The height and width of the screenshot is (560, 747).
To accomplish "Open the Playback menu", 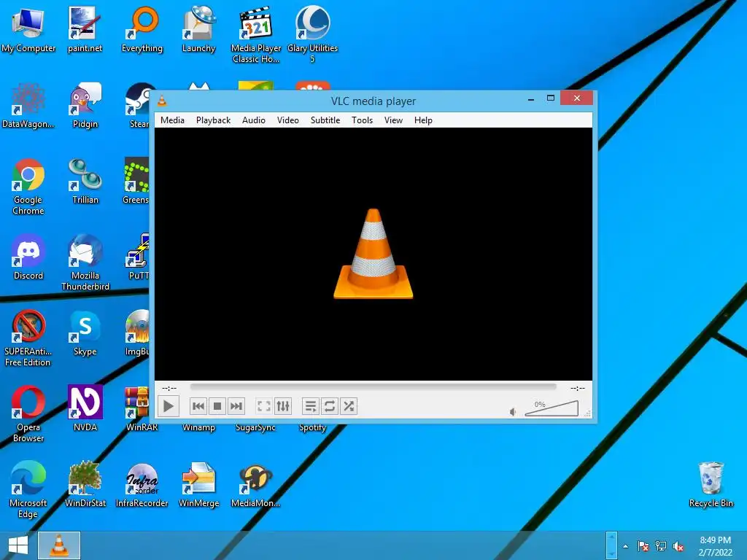I will (x=214, y=120).
